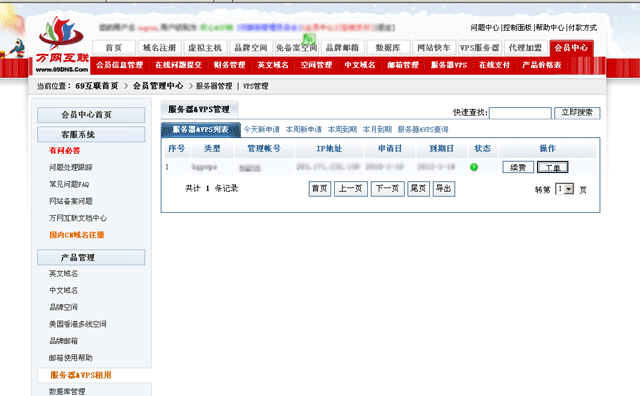Open 品牌邮箱 in the top navigation
640x396 pixels.
click(x=342, y=48)
